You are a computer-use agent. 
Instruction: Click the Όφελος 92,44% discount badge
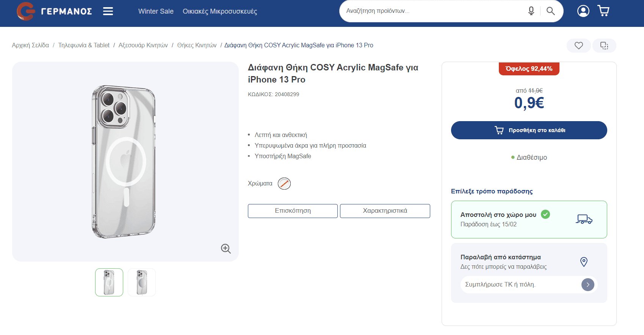(x=529, y=69)
